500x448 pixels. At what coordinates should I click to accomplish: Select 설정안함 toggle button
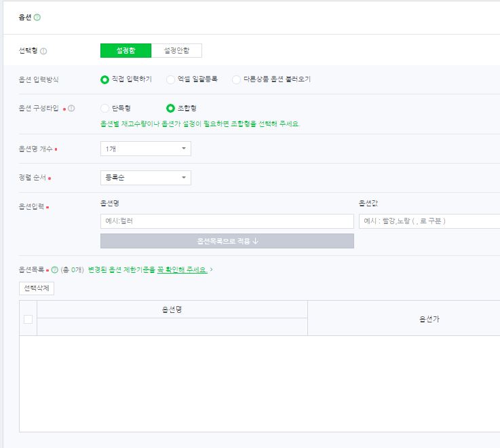pos(176,50)
